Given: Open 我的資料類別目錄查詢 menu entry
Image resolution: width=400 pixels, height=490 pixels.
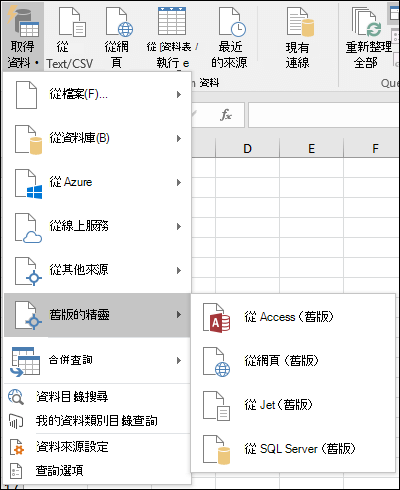Looking at the screenshot, I should [x=97, y=421].
